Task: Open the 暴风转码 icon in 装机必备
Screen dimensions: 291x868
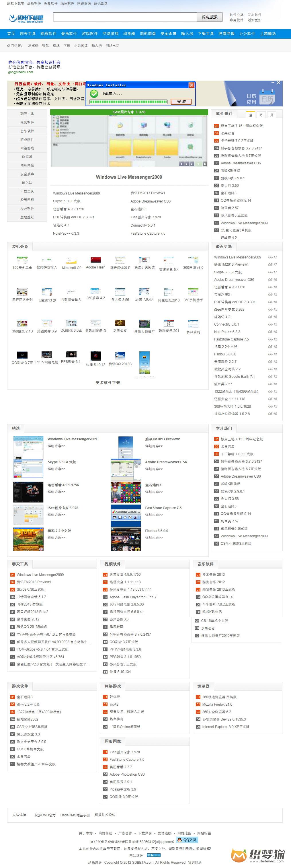Action: coord(193,324)
